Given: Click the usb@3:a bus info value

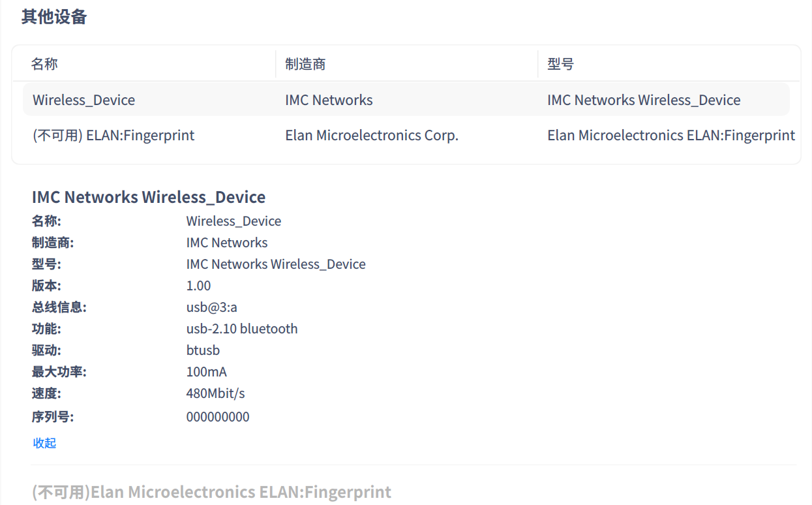Looking at the screenshot, I should 212,307.
